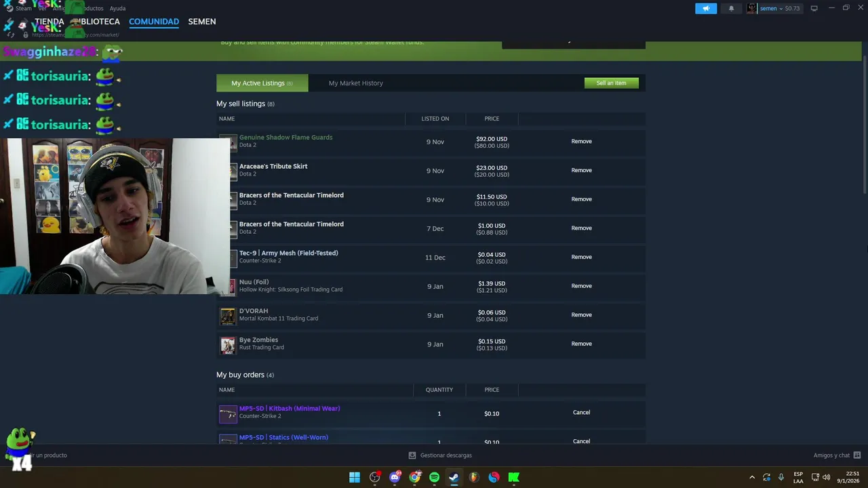
Task: Open SEMEN profile section
Action: [202, 22]
